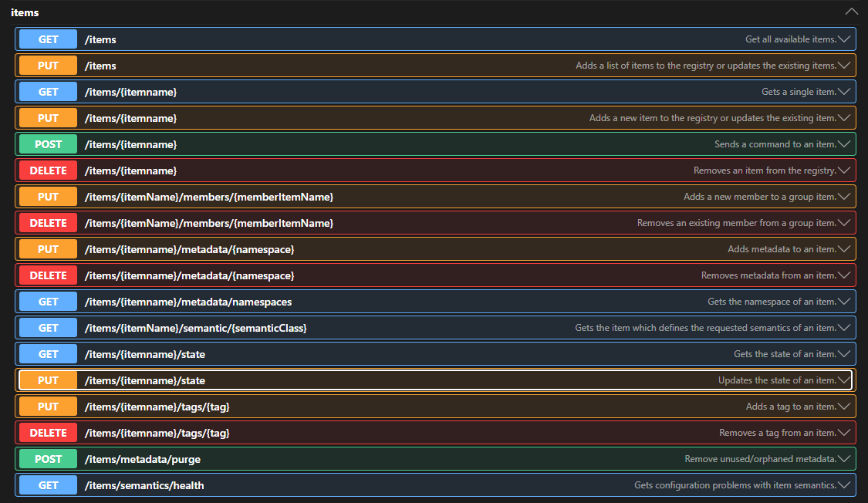This screenshot has height=503, width=868.
Task: Expand arrow next to "Adds a new item to the registry"
Action: pos(844,118)
